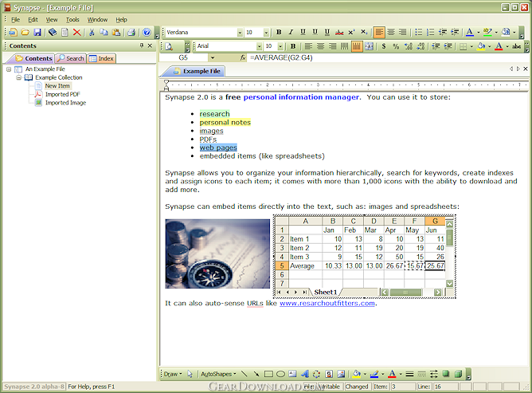The height and width of the screenshot is (393, 532).
Task: Open the Draw dropdown menu
Action: pyautogui.click(x=173, y=374)
